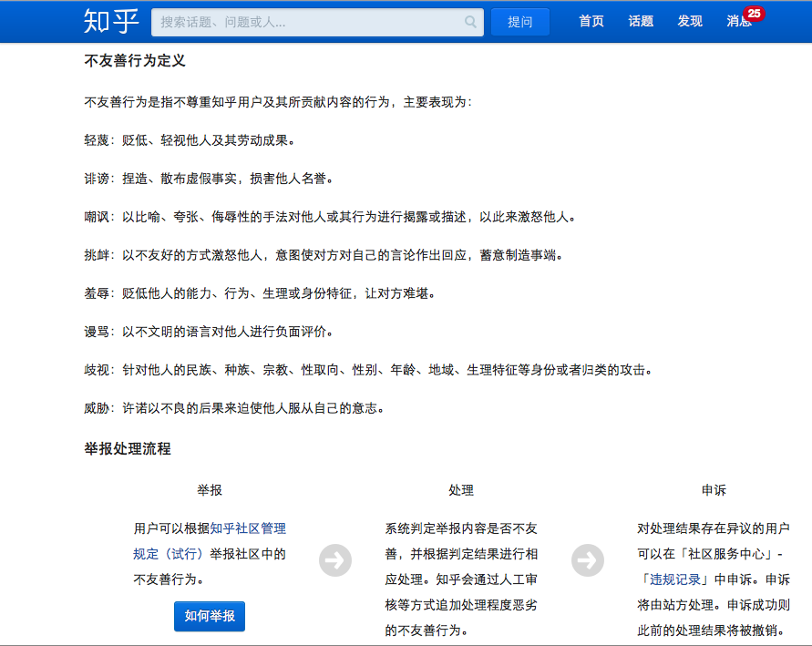Click the 举报 step title

(210, 490)
